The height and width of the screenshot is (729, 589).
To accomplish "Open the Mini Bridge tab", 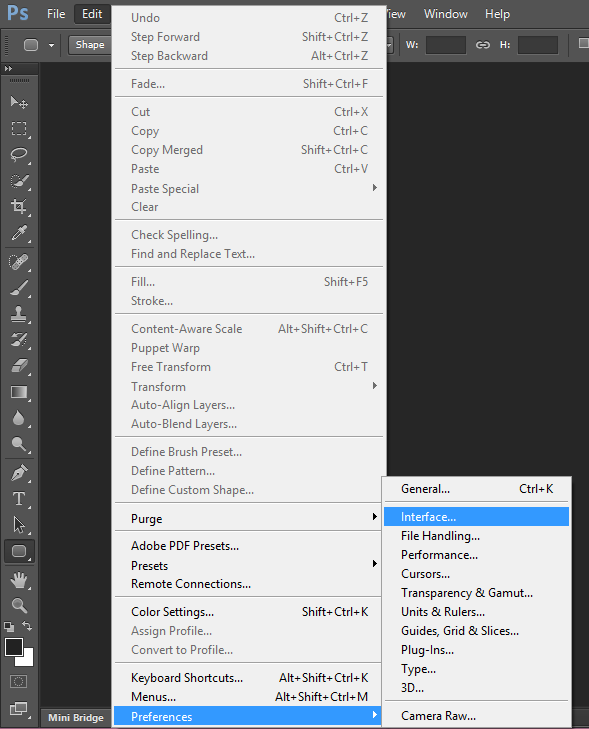I will click(x=76, y=717).
